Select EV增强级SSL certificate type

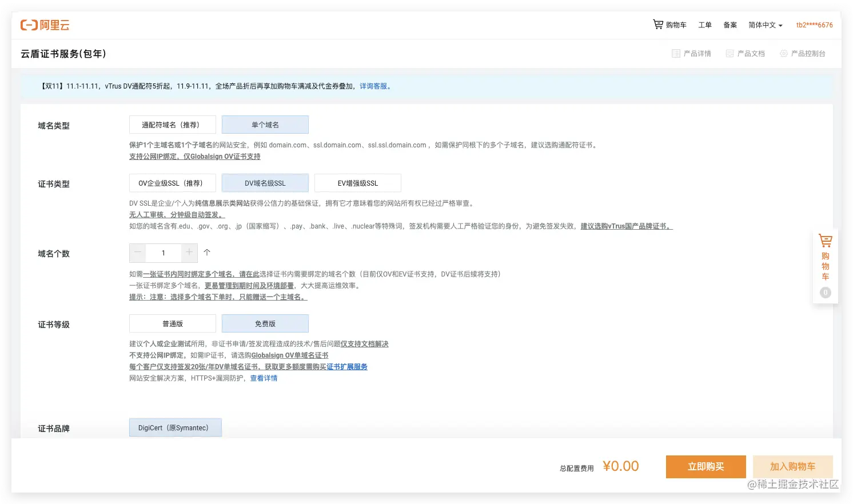coord(358,183)
